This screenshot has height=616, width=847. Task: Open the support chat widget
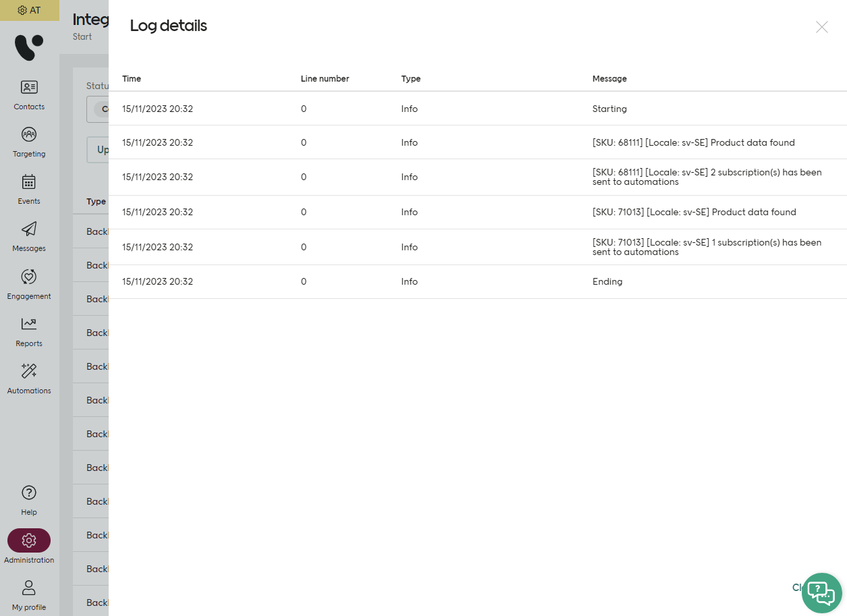coord(821,592)
